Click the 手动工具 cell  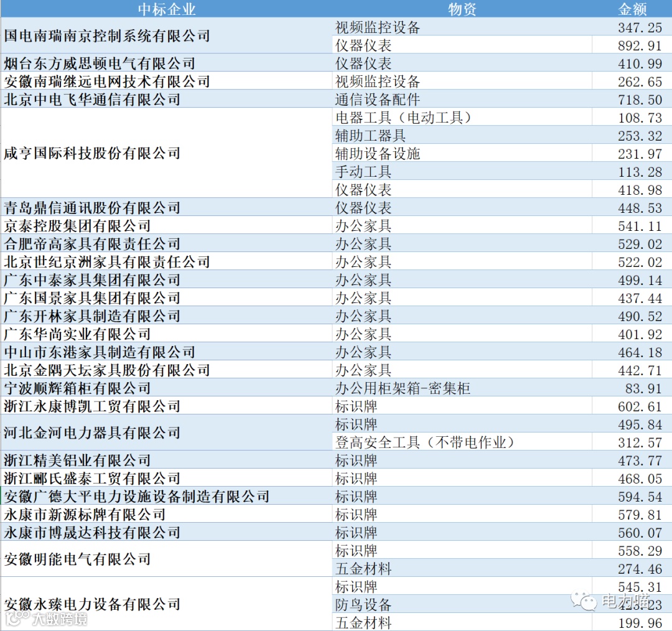pyautogui.click(x=462, y=171)
